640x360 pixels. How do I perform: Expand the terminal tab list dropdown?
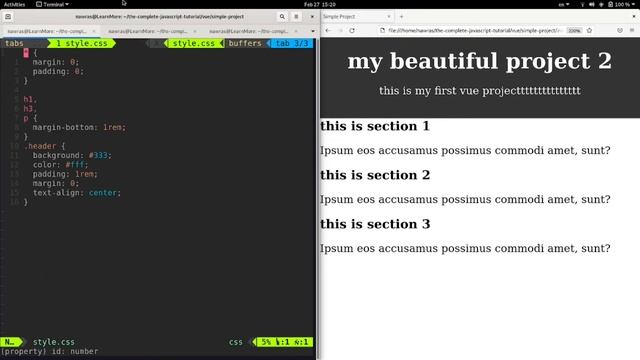(x=313, y=31)
